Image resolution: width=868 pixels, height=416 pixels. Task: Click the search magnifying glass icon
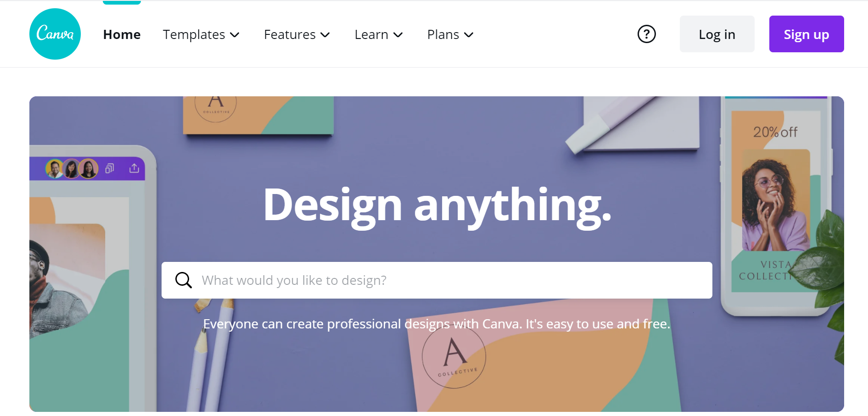pos(184,280)
